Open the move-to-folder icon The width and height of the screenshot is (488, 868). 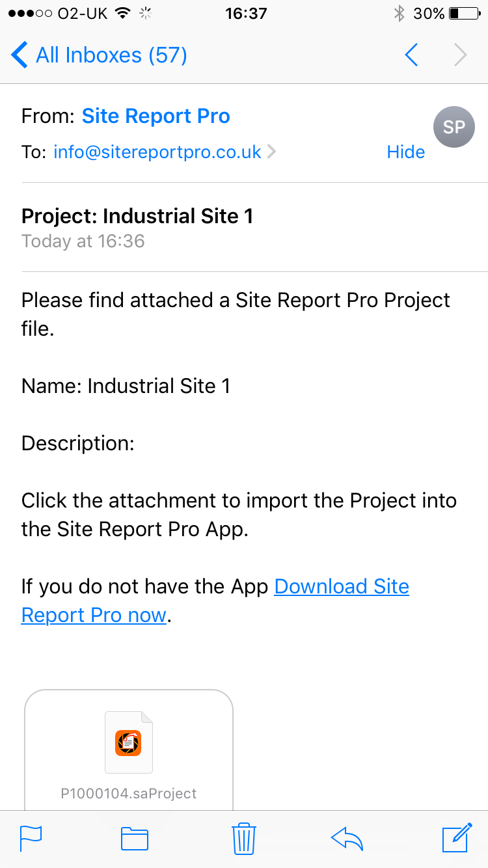pos(135,839)
